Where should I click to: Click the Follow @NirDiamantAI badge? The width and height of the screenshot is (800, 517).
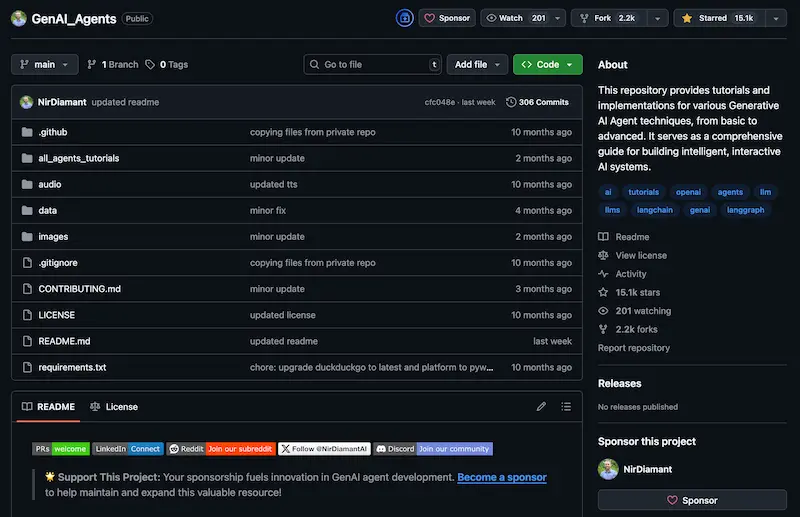point(324,449)
